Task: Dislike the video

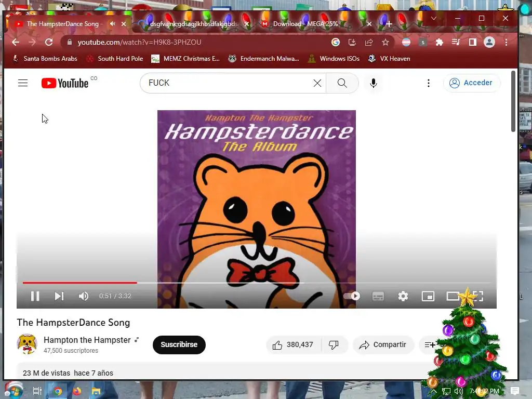Action: click(334, 345)
